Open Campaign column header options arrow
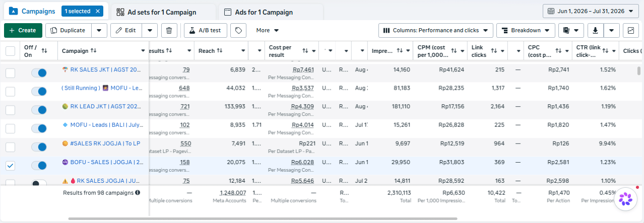This screenshot has width=644, height=223. pyautogui.click(x=144, y=51)
